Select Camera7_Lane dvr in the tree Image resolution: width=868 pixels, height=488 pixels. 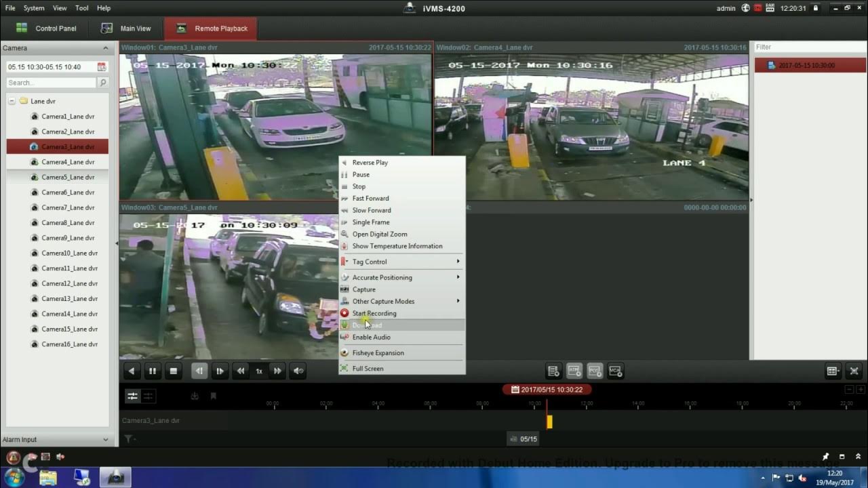tap(68, 207)
